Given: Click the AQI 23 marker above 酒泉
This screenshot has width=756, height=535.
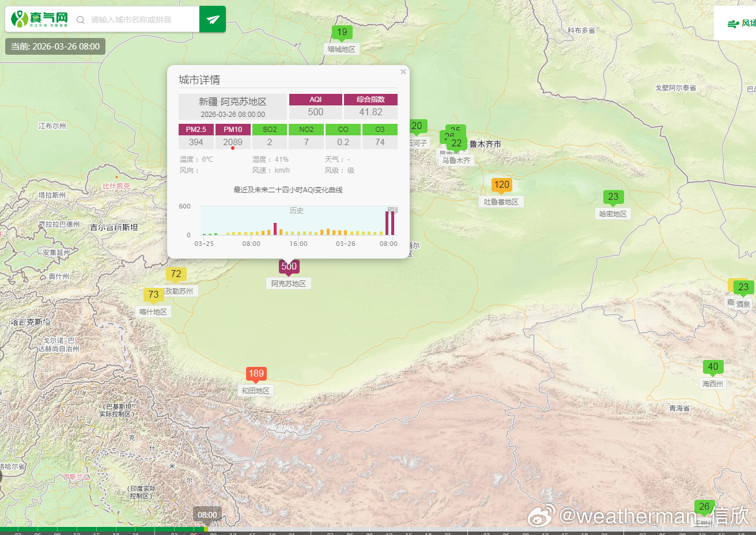Looking at the screenshot, I should click(743, 287).
